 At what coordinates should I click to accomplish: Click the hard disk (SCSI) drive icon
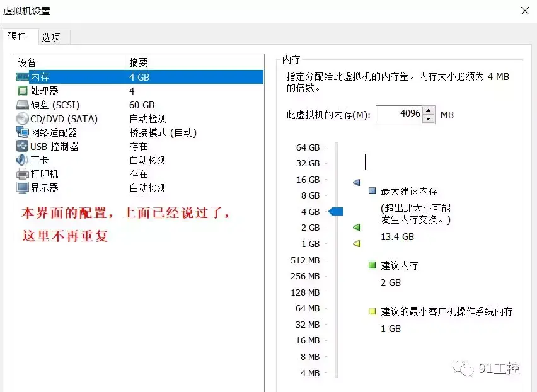[23, 105]
